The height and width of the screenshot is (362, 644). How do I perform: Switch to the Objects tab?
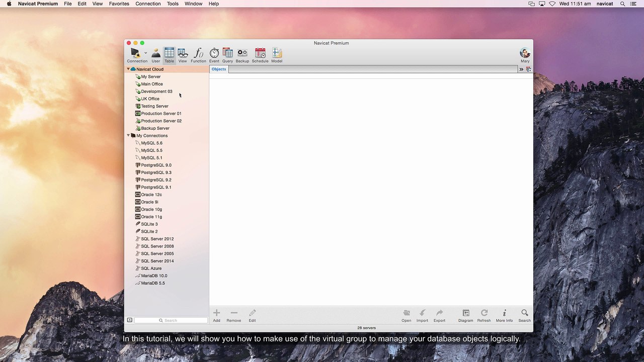219,69
